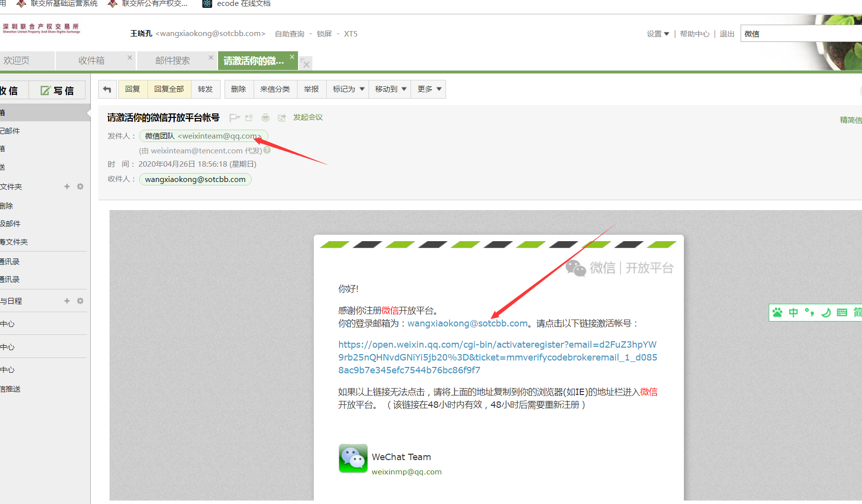Click the 回复 reply button

[133, 89]
